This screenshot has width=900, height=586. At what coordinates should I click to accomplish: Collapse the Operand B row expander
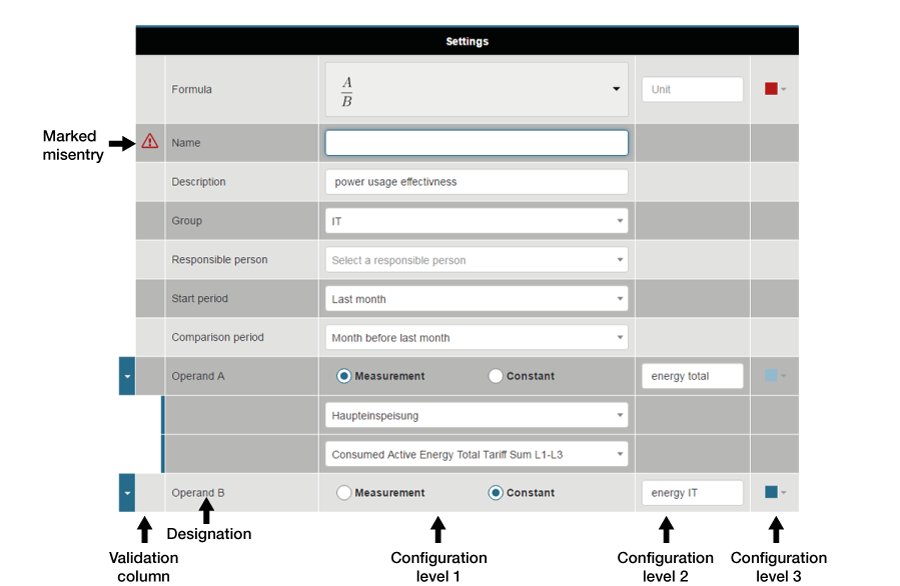point(127,492)
